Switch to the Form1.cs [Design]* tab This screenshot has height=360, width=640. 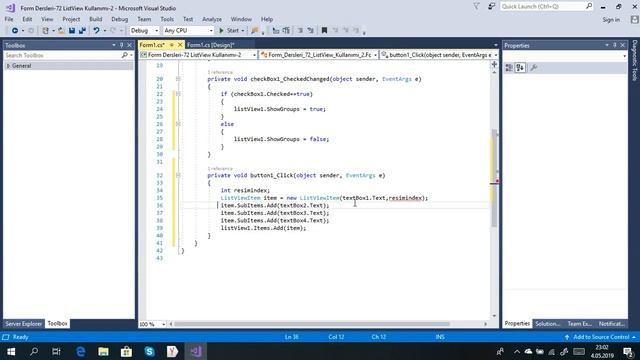(211, 45)
